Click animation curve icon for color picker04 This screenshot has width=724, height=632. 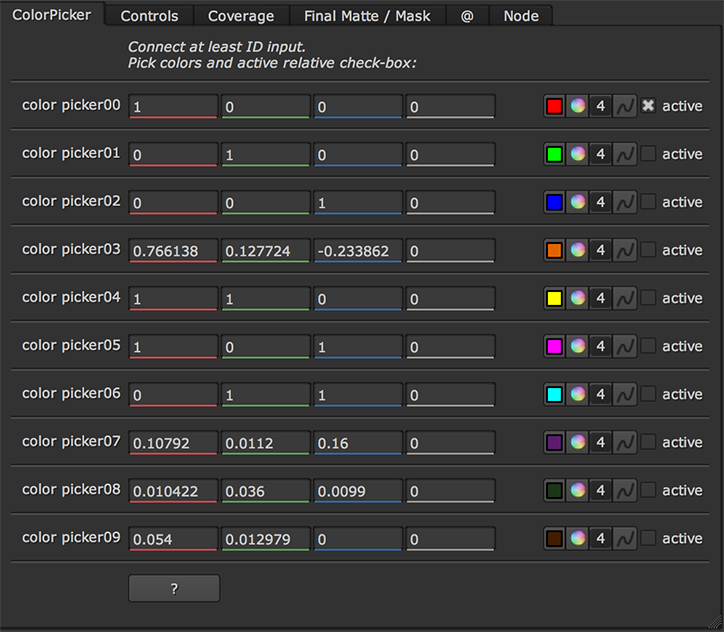point(624,298)
